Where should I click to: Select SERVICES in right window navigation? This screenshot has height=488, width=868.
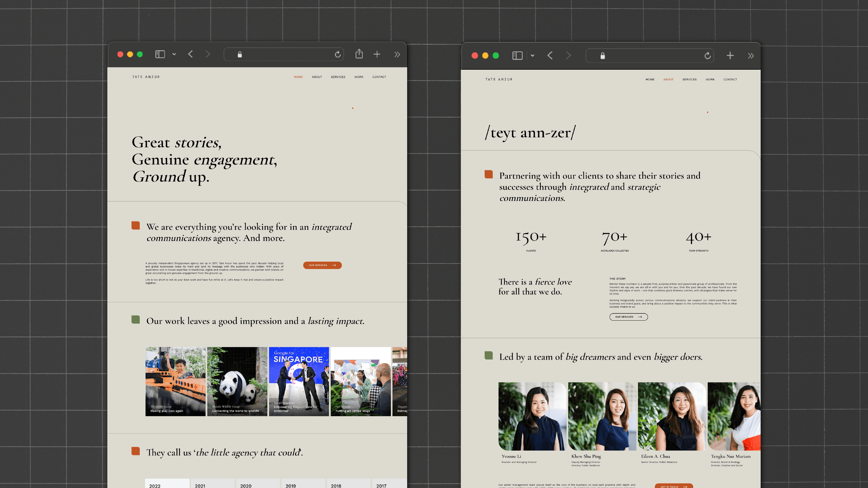pos(689,80)
